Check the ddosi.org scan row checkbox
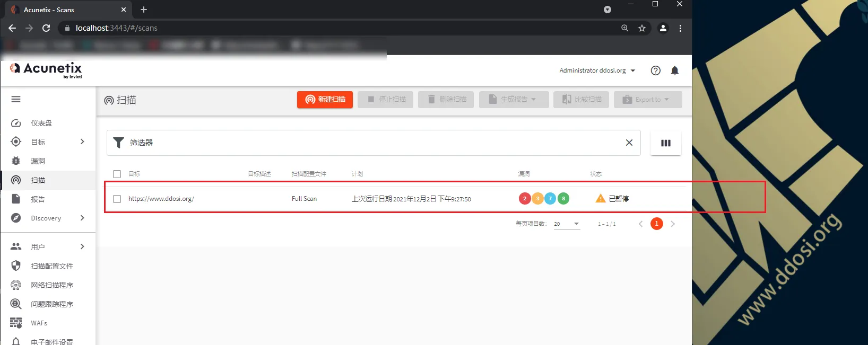Viewport: 868px width, 345px height. click(x=117, y=199)
